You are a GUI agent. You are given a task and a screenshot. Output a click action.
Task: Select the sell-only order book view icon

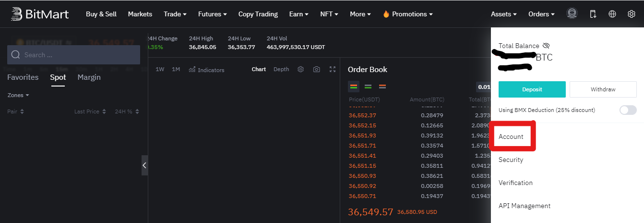point(382,87)
